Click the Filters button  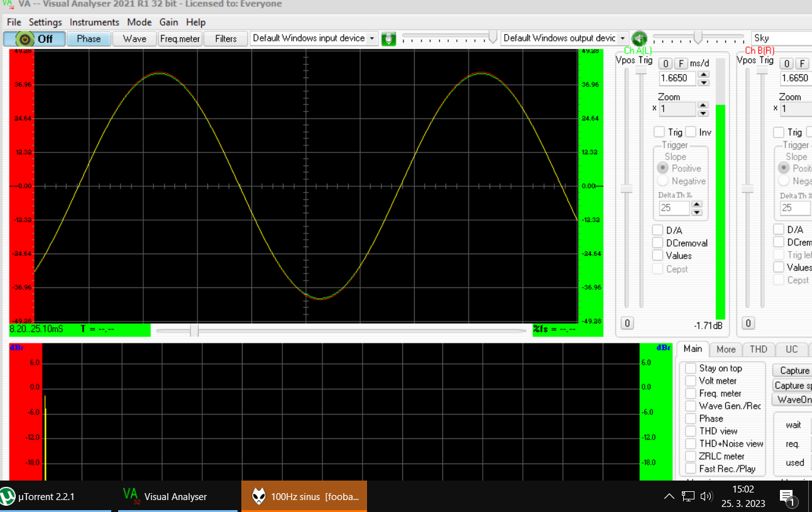coord(226,38)
